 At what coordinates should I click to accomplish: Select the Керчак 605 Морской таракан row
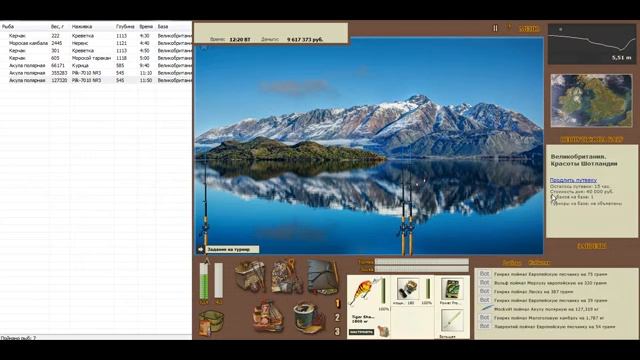click(96, 58)
